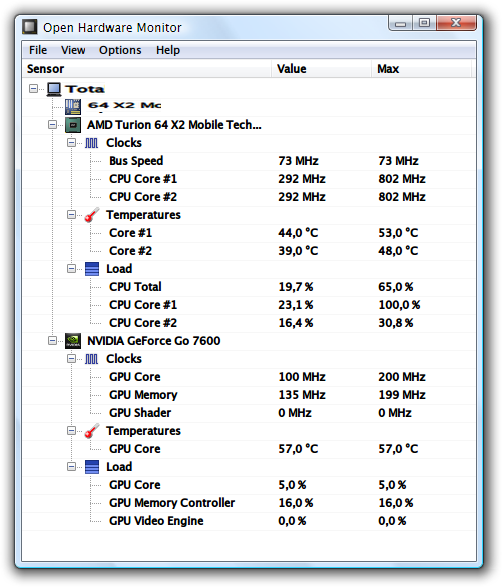The image size is (502, 587).
Task: Open the Options menu
Action: tap(120, 50)
